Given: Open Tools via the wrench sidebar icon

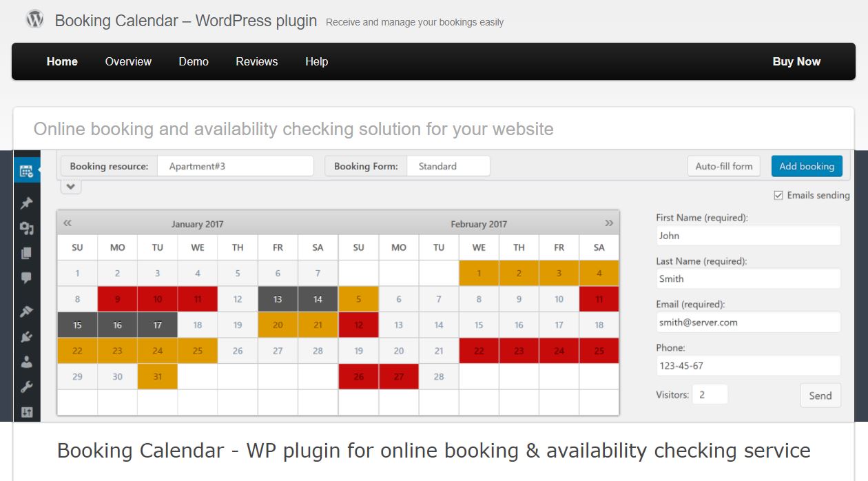Looking at the screenshot, I should click(27, 387).
